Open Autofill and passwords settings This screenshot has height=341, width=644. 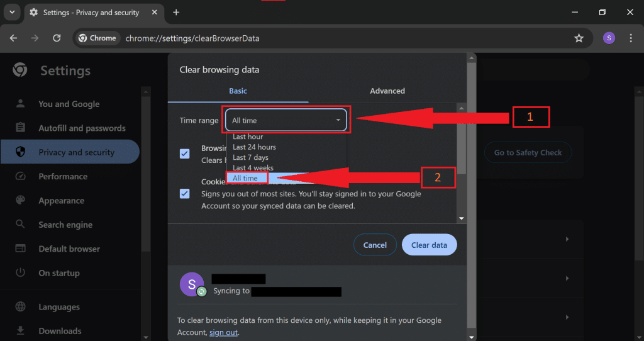82,128
